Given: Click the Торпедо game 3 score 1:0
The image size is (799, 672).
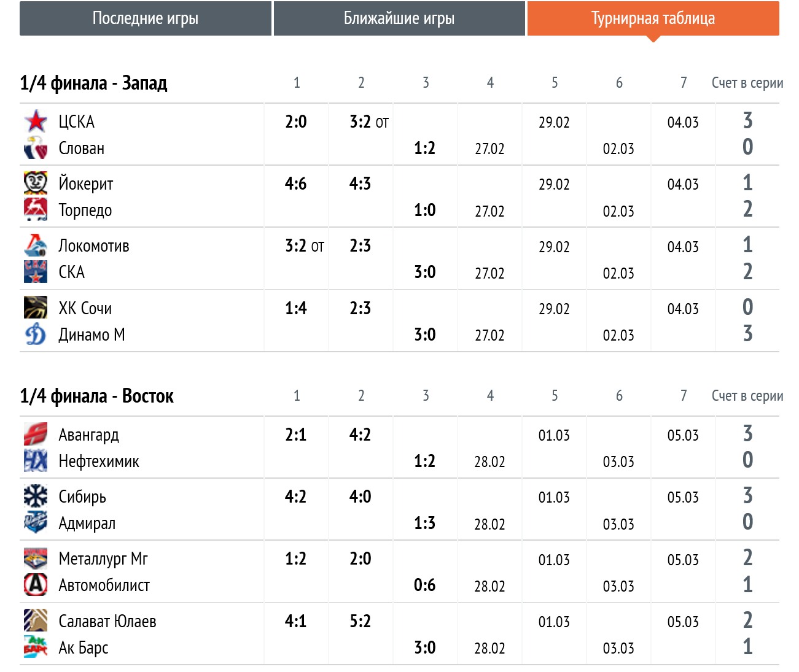Looking at the screenshot, I should 425,210.
